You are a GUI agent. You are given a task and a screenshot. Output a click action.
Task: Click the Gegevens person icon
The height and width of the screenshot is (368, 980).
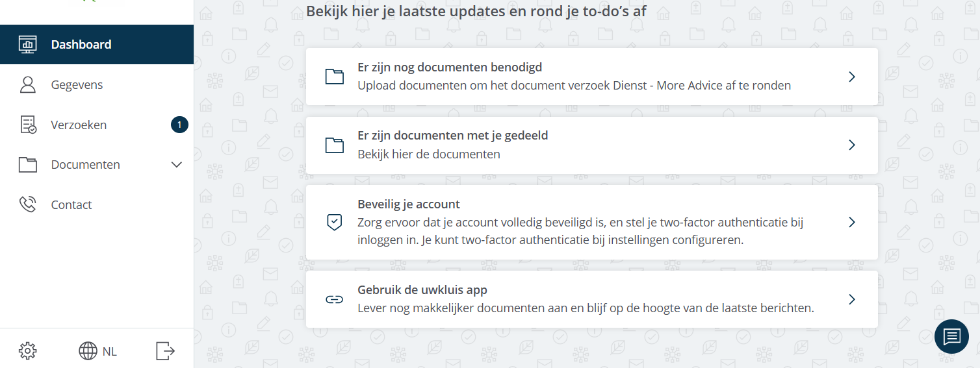28,85
